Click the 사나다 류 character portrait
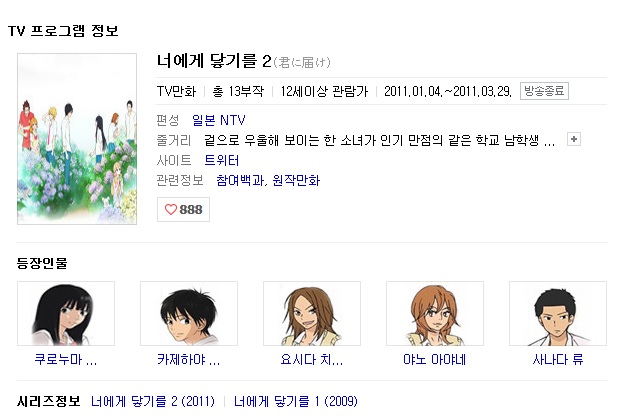The width and height of the screenshot is (627, 418). click(x=558, y=314)
